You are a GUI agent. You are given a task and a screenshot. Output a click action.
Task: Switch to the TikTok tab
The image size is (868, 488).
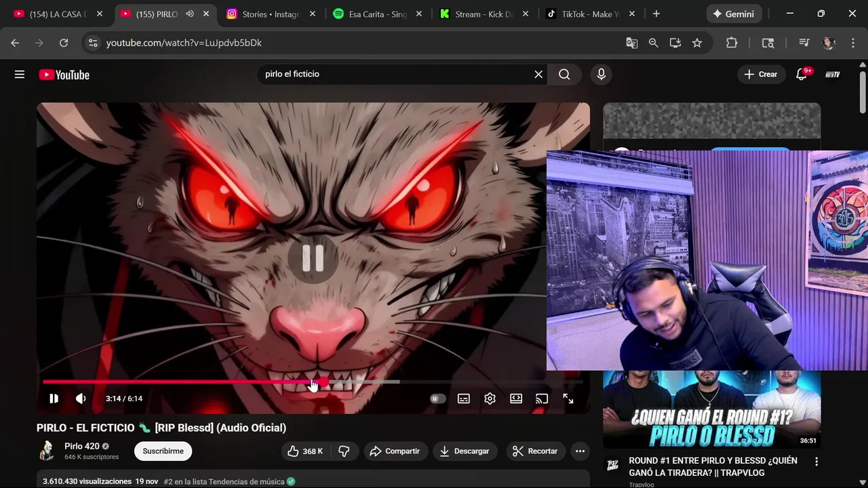(x=589, y=14)
